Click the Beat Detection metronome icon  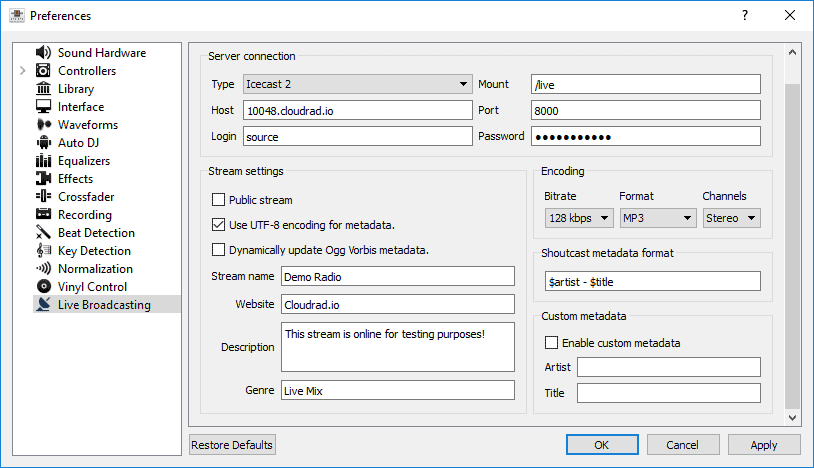43,232
